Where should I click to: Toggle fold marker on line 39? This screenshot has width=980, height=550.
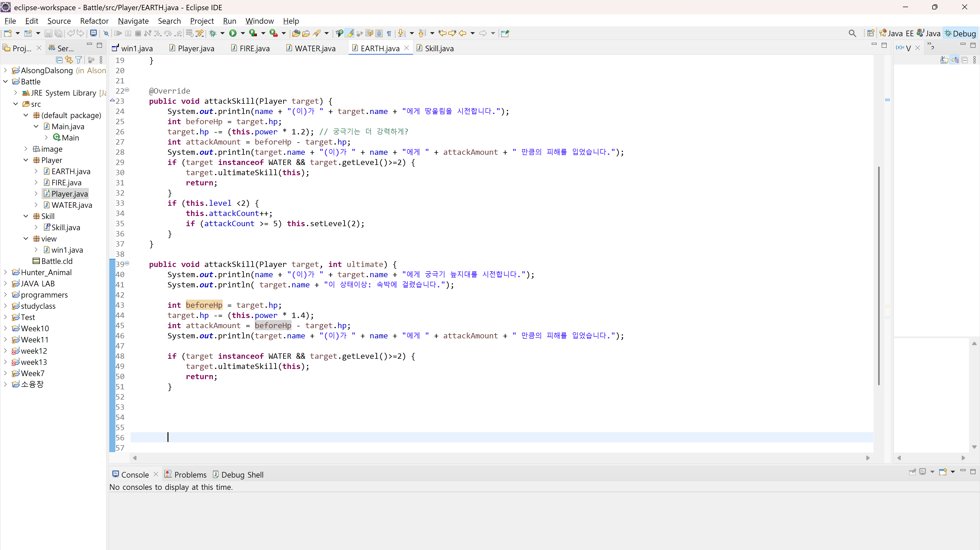pyautogui.click(x=127, y=263)
